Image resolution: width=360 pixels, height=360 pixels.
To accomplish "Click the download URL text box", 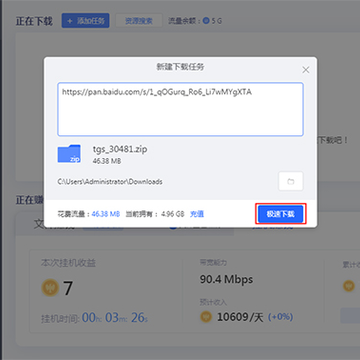I will click(180, 109).
